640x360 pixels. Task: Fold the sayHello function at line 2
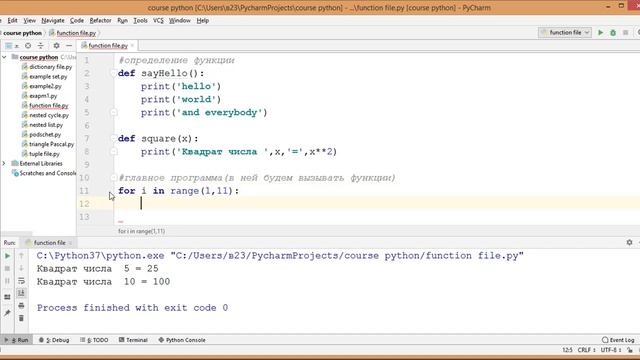pos(113,73)
